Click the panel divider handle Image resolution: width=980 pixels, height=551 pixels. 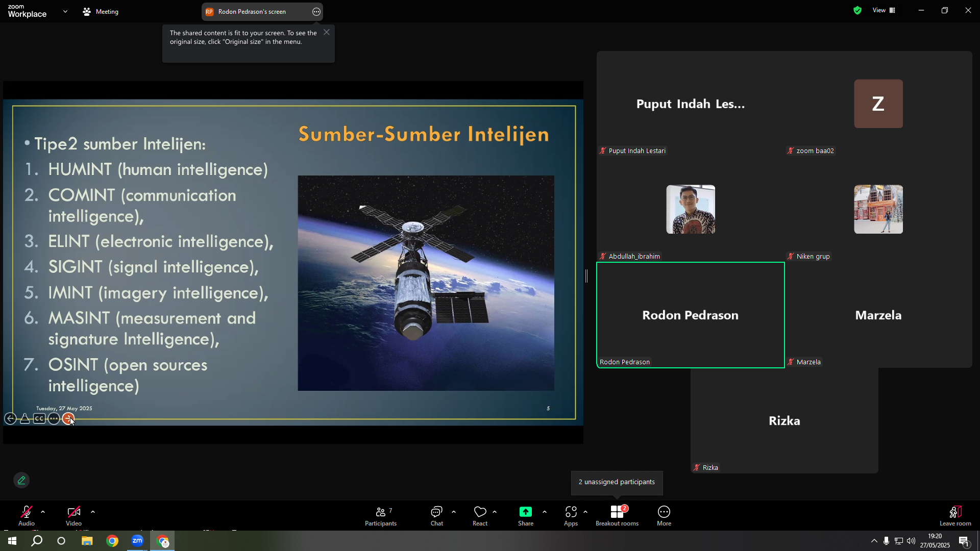click(586, 276)
